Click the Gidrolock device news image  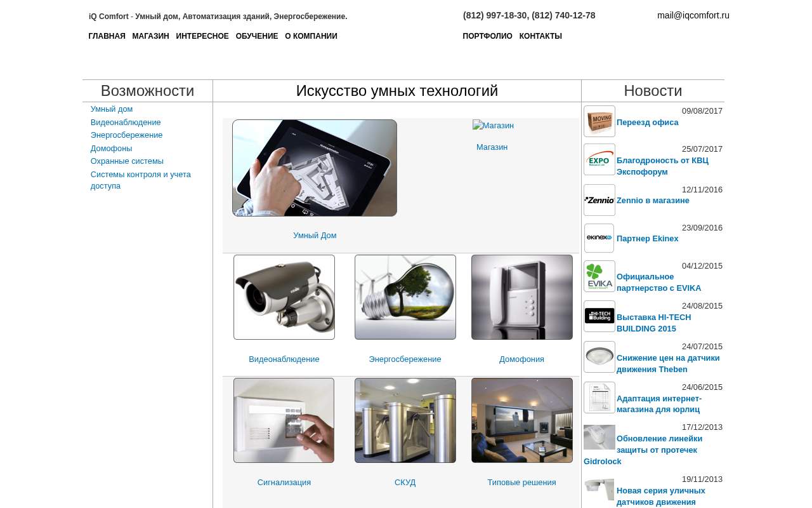[599, 437]
